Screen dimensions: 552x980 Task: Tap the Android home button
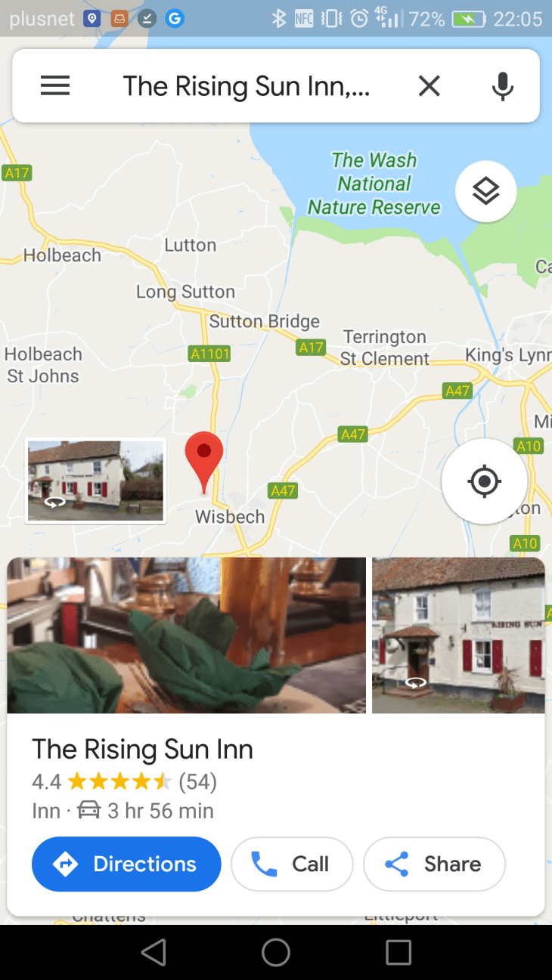276,952
